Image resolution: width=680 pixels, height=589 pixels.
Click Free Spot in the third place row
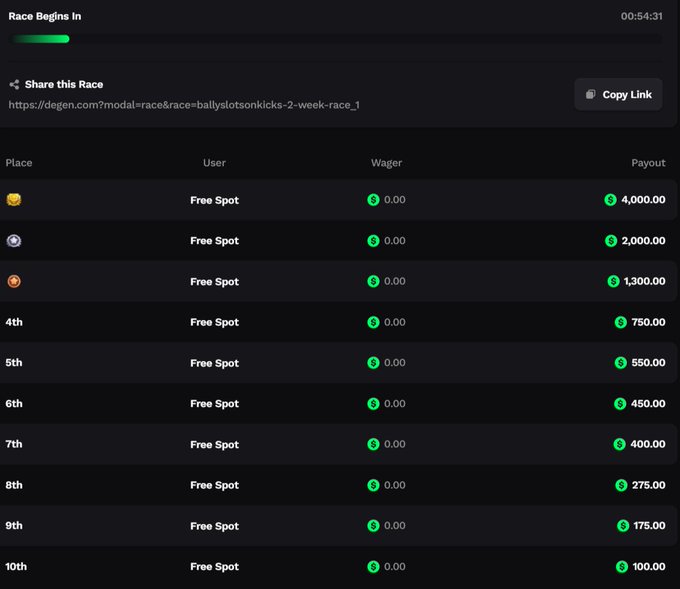pyautogui.click(x=214, y=281)
